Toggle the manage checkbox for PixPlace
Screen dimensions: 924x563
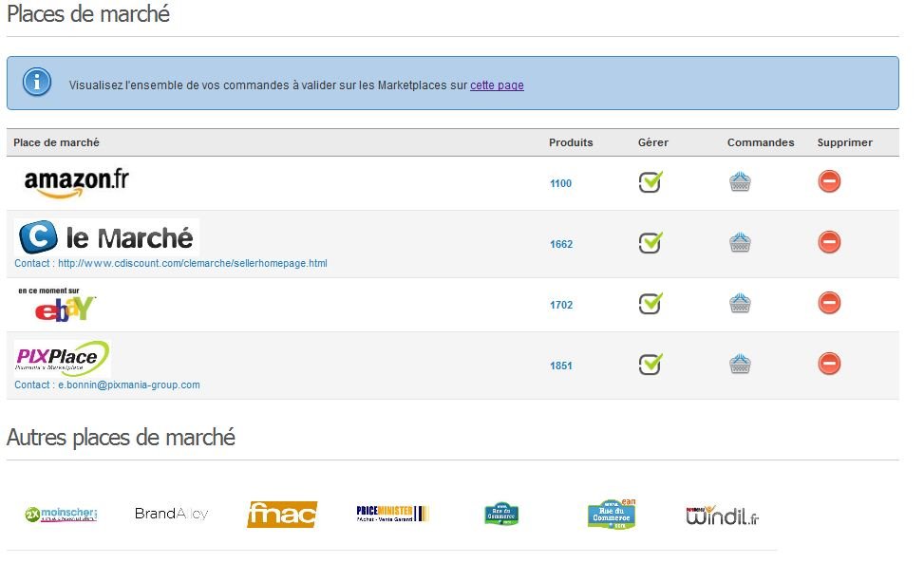point(651,365)
